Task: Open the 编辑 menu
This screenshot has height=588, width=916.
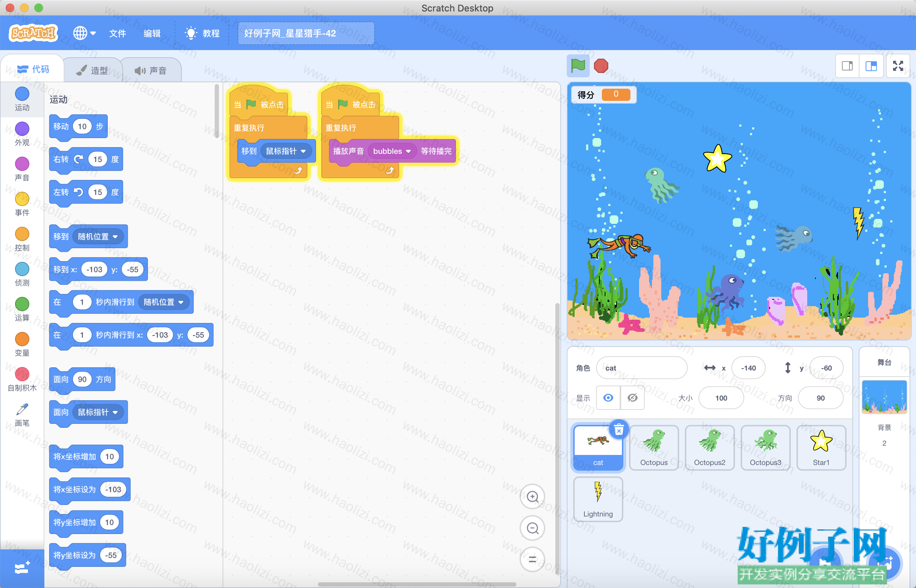Action: 152,33
